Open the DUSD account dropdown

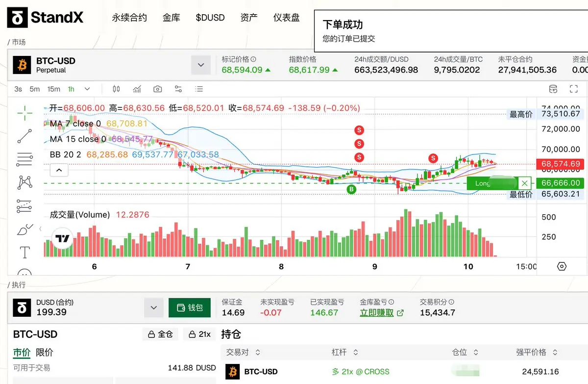click(154, 307)
